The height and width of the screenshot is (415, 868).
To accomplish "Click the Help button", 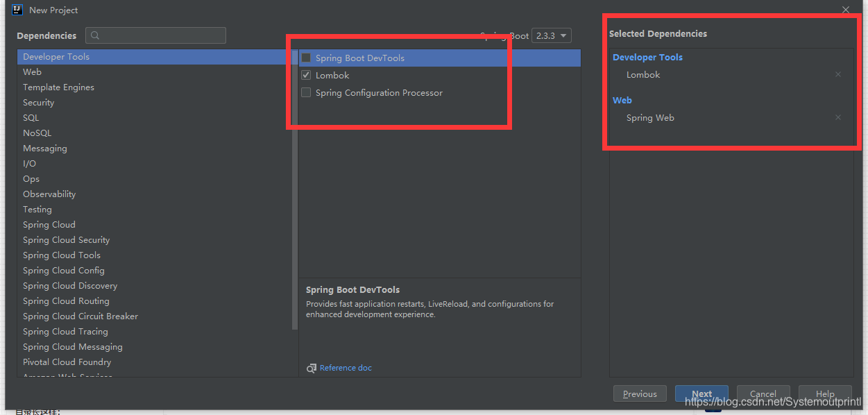I will point(825,393).
